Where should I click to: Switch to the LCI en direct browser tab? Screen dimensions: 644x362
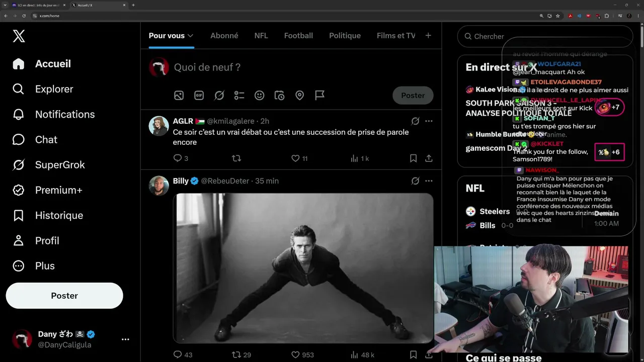[39, 5]
